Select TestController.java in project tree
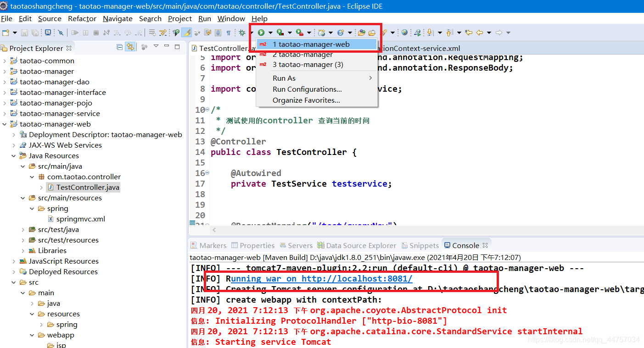The width and height of the screenshot is (644, 348). [x=83, y=188]
